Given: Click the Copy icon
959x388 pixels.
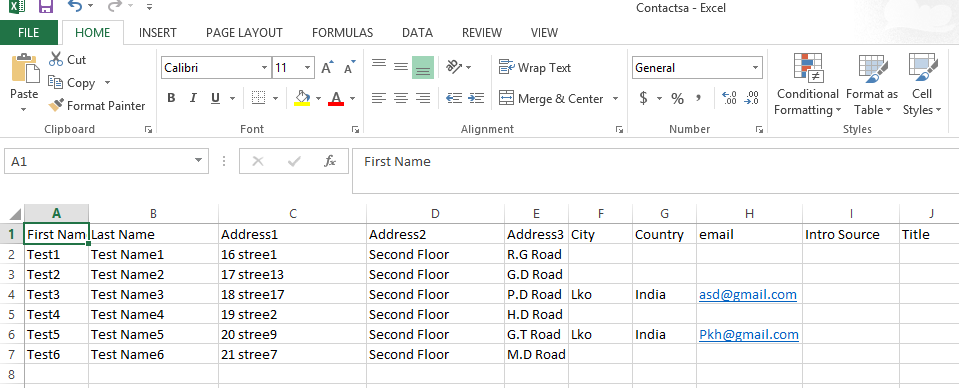Looking at the screenshot, I should (56, 82).
